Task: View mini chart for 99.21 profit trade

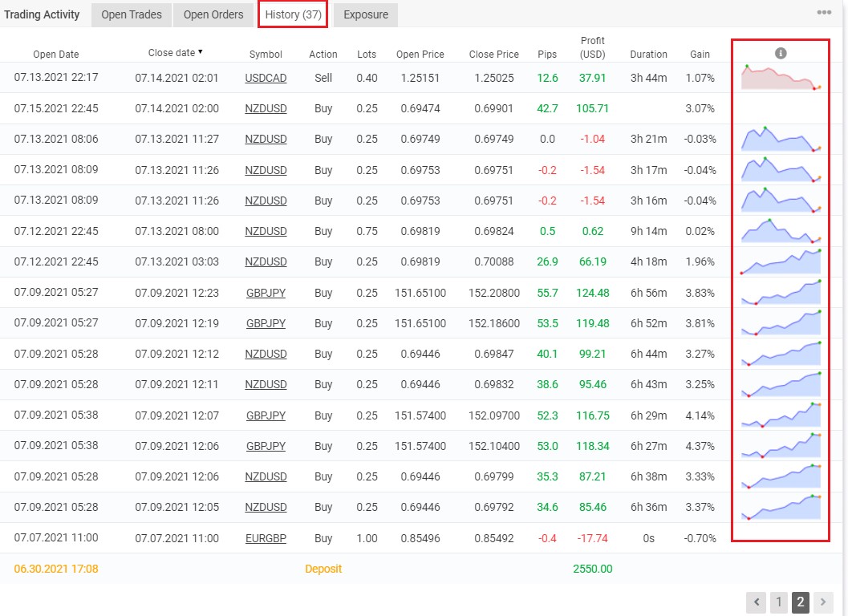Action: pos(781,354)
